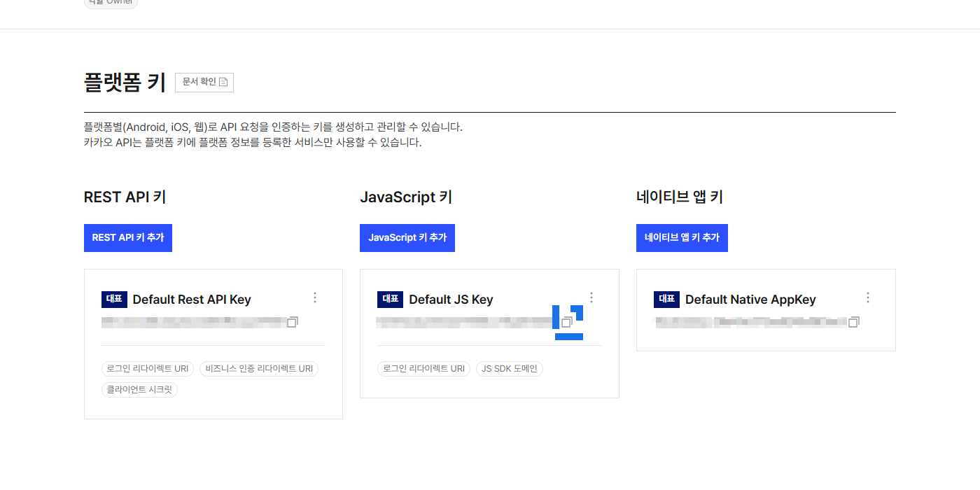Click the Default Native AppKey title
Screen dimensions: 980x490
(x=750, y=300)
